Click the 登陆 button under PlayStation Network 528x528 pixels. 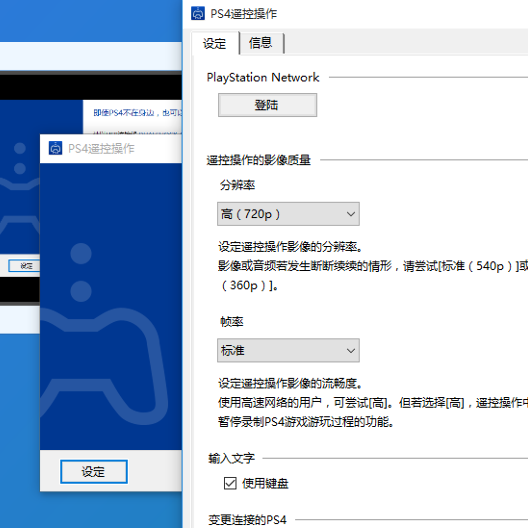(267, 105)
